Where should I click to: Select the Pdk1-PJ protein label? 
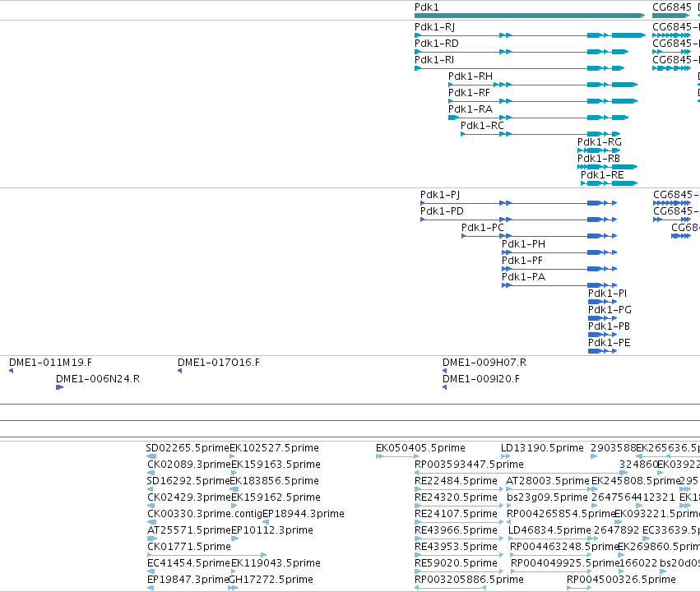440,195
